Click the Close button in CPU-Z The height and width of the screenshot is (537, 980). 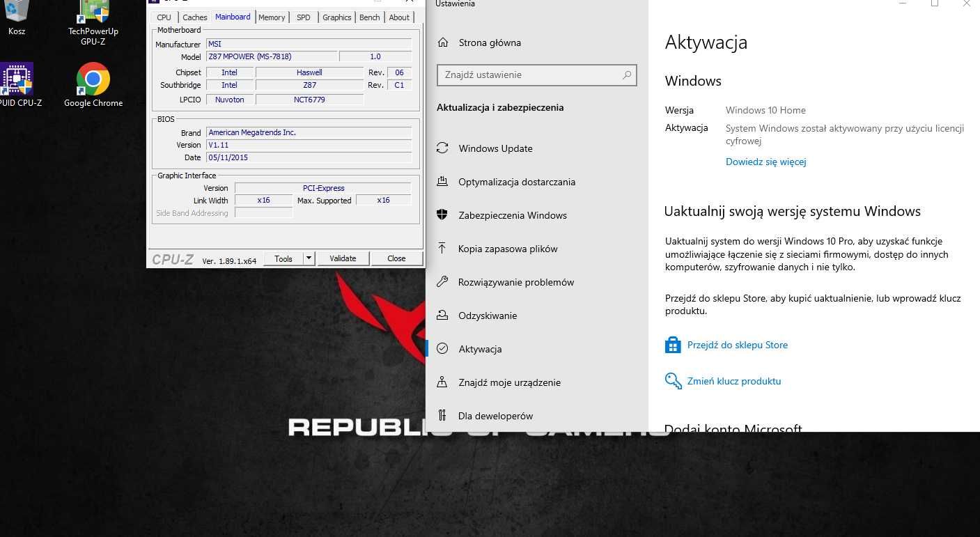pos(396,258)
